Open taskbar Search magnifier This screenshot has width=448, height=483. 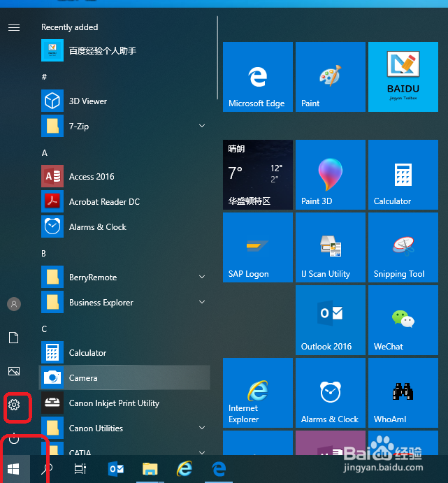[x=47, y=469]
